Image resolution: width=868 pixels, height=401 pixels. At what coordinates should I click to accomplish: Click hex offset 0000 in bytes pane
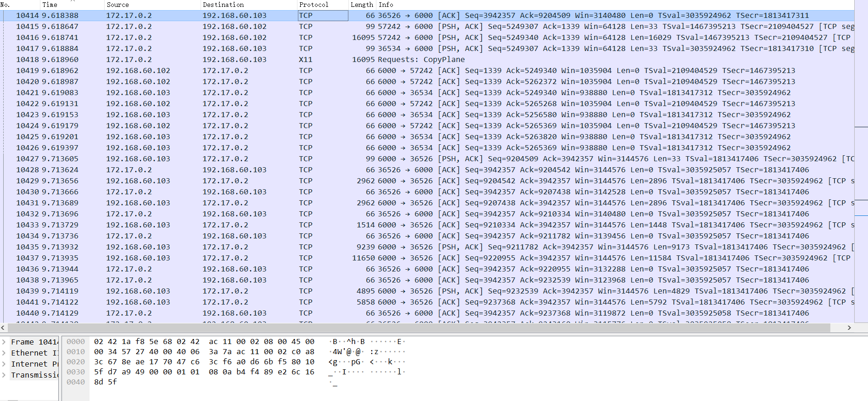[x=76, y=342]
